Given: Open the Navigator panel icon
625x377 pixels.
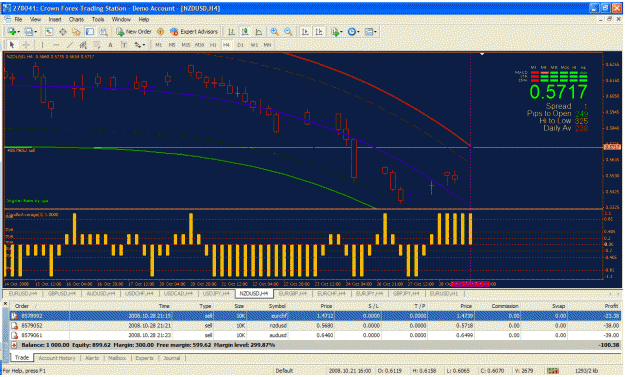Looking at the screenshot, I should click(76, 31).
